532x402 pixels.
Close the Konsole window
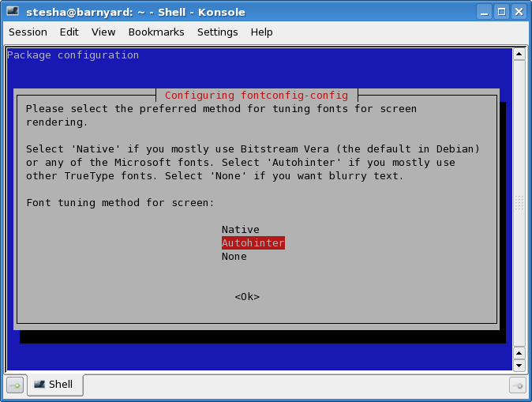(x=519, y=12)
